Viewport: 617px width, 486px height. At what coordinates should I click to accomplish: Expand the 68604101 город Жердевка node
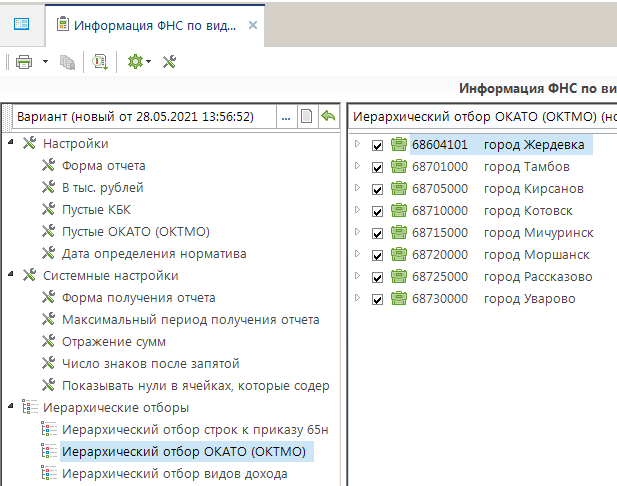click(x=357, y=144)
